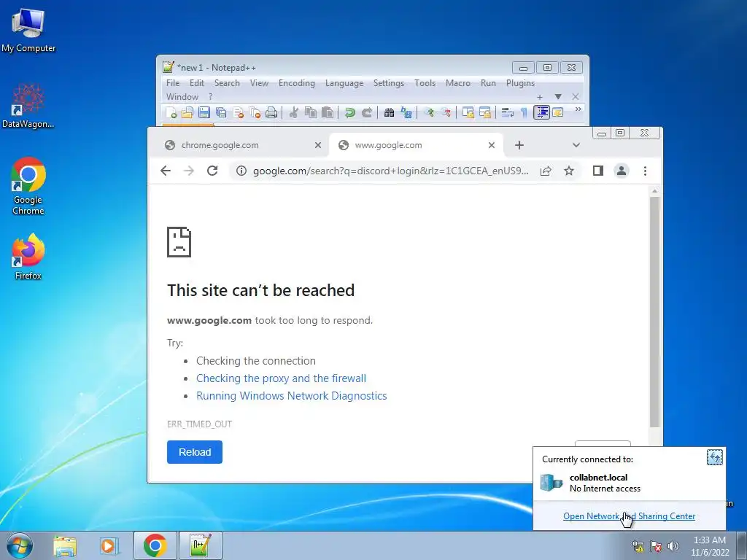This screenshot has width=747, height=560.
Task: Toggle word wrap in Notepad++ toolbar
Action: tap(508, 112)
